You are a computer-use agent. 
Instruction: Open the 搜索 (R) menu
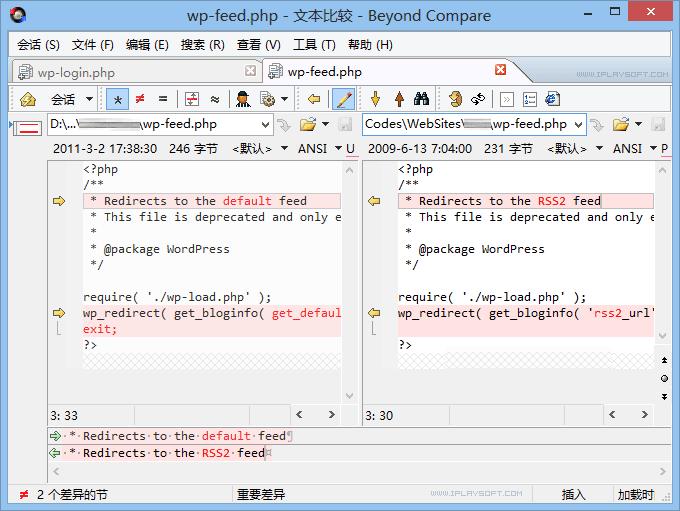[x=203, y=45]
